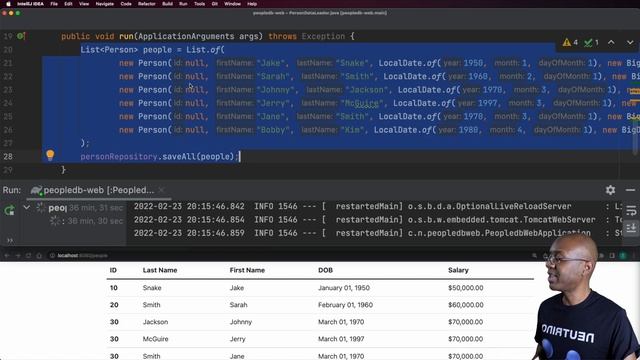The width and height of the screenshot is (640, 360).
Task: Expand hidden run toolbar actions with double chevron
Action: tap(10, 240)
